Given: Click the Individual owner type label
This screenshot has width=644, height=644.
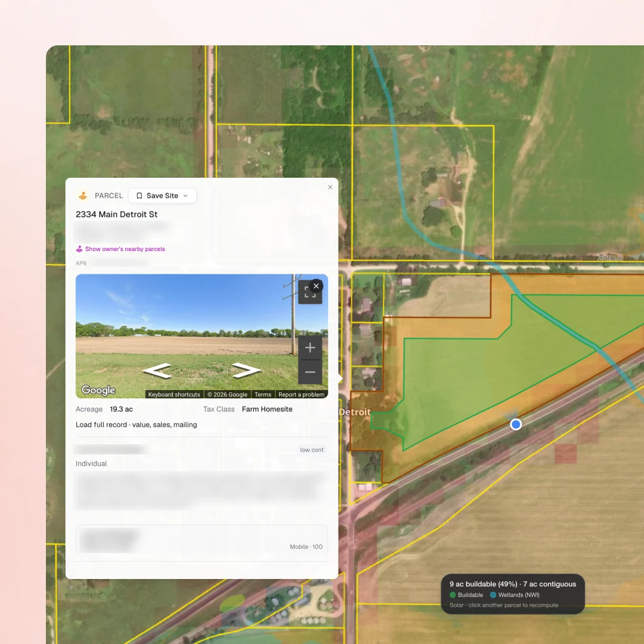Looking at the screenshot, I should (91, 464).
